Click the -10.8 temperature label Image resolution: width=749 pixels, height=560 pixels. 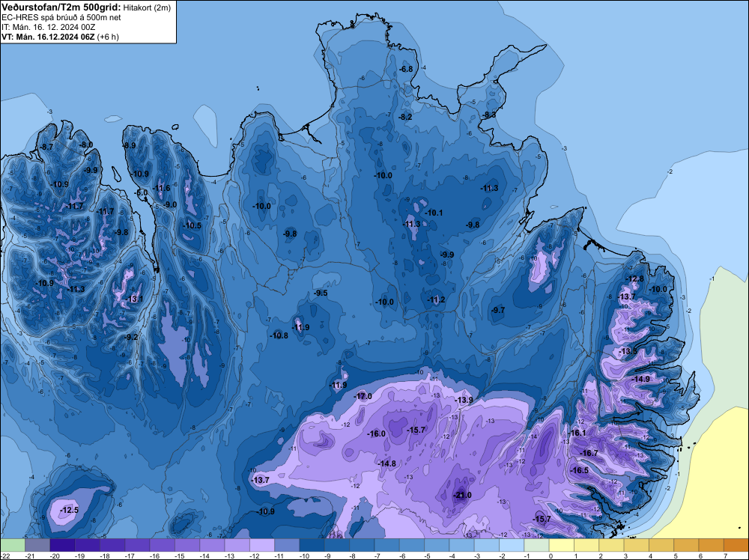pyautogui.click(x=279, y=335)
